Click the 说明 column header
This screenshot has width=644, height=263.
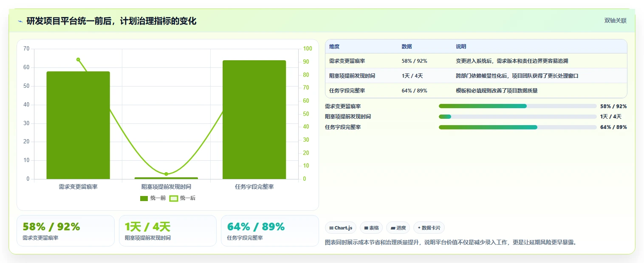(461, 47)
